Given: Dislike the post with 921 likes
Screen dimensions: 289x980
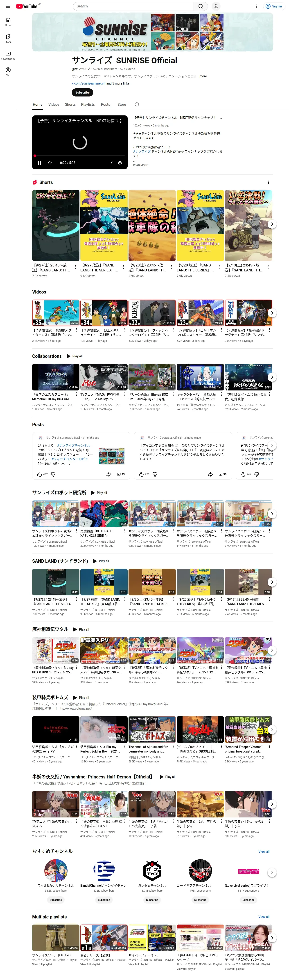Looking at the screenshot, I should 155,474.
